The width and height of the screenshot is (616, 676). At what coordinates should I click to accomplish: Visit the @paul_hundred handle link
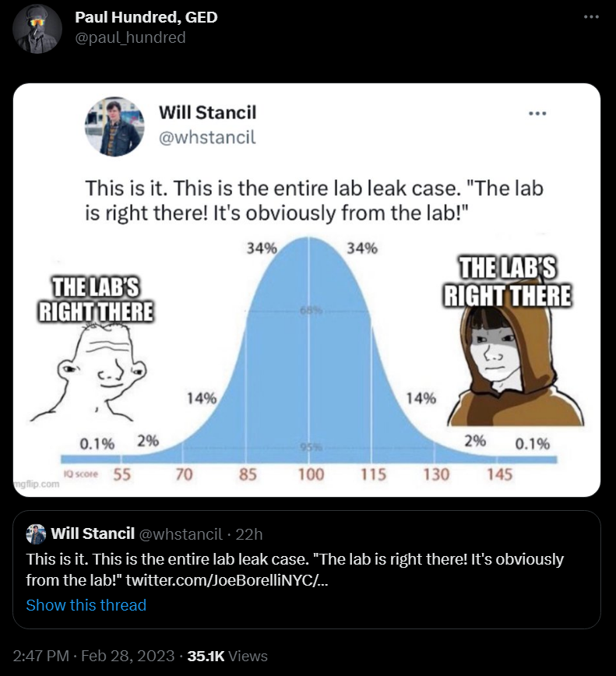130,37
